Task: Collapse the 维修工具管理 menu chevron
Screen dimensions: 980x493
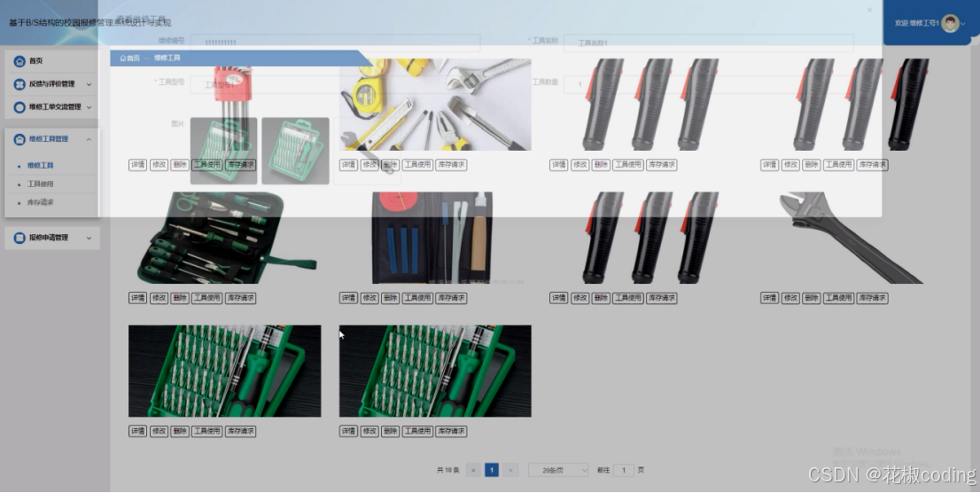Action: 89,139
